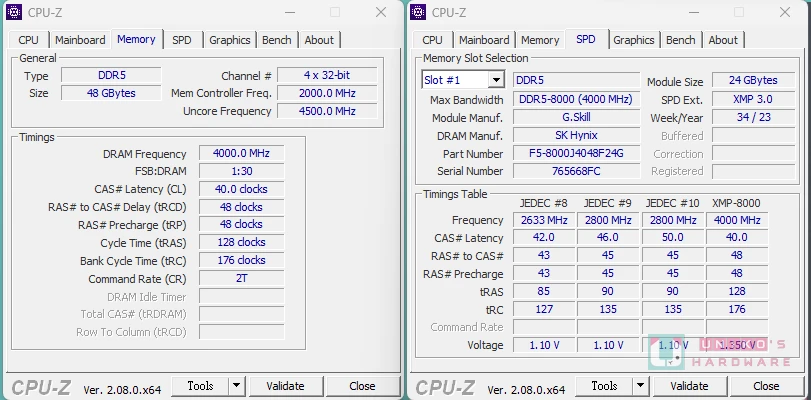The image size is (811, 400).
Task: Click the 4000 MHz XMP-8000 frequency cell
Action: coord(737,220)
